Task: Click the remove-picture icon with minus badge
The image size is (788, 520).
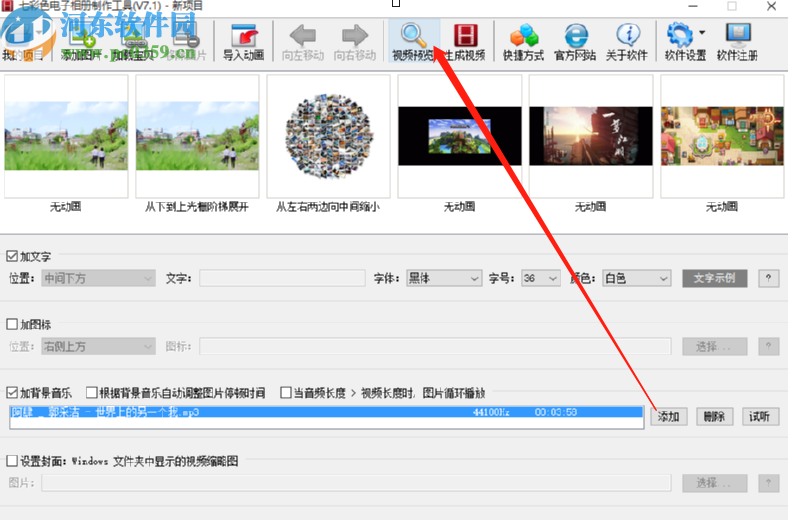Action: click(185, 35)
